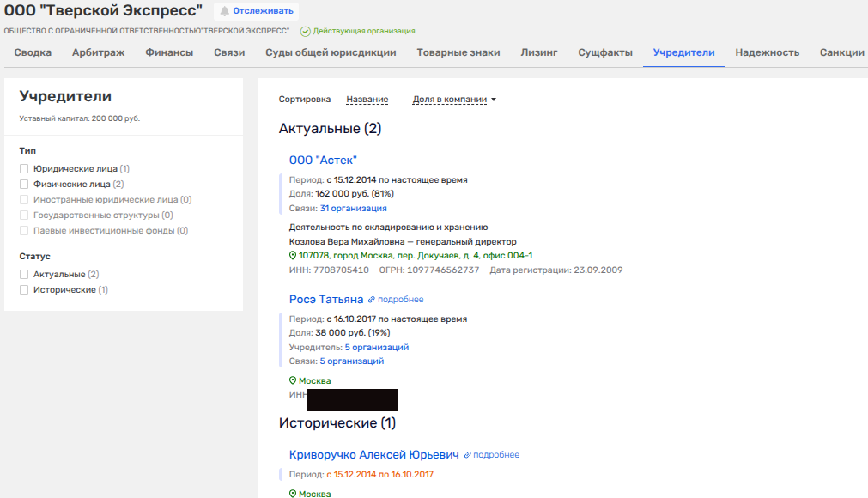Click location pin icon under Росэ Татьяна
This screenshot has height=498, width=868.
pos(293,380)
